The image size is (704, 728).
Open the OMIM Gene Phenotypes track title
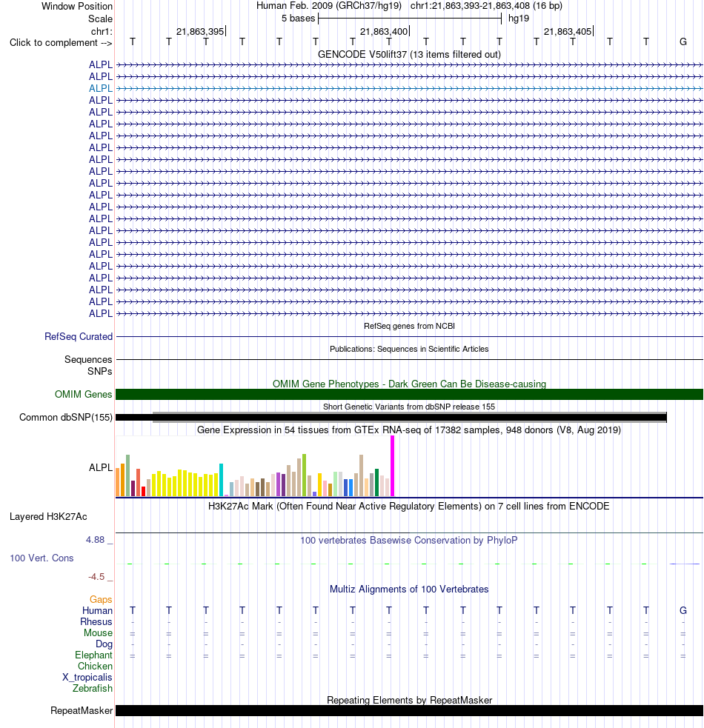pos(409,384)
